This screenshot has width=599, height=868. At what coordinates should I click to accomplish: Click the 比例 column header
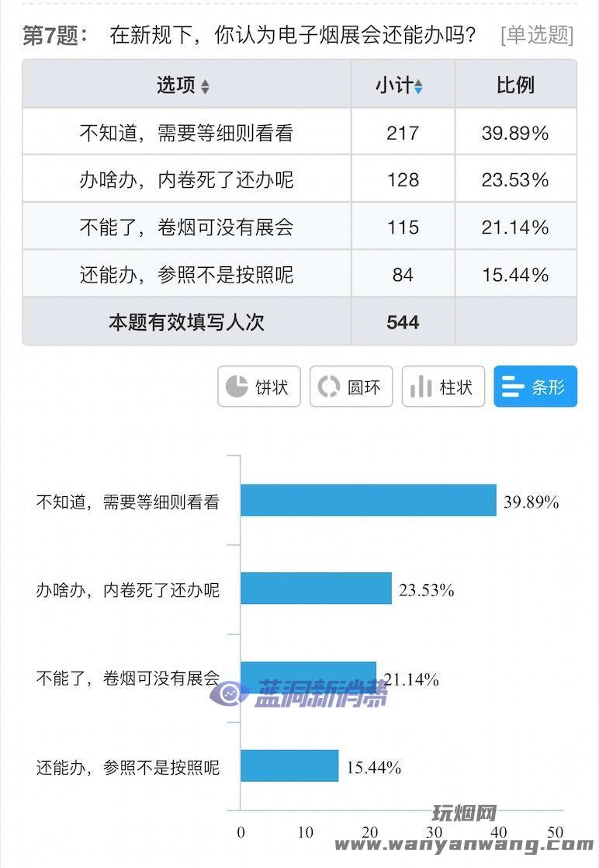pos(515,85)
